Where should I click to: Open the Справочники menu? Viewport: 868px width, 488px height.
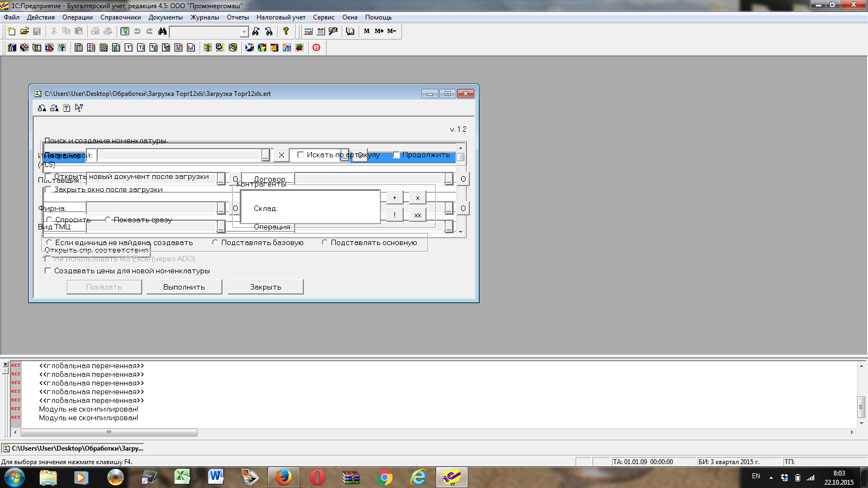(120, 17)
